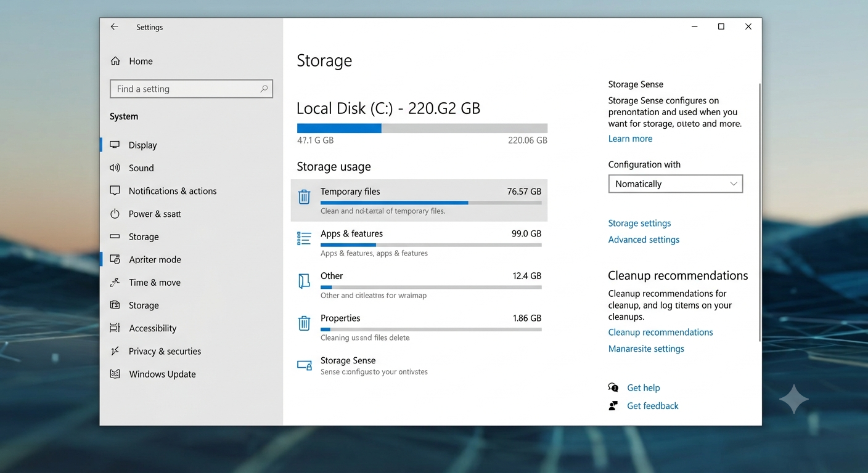Open the Storage item above Accessibility
The height and width of the screenshot is (473, 868).
[144, 305]
